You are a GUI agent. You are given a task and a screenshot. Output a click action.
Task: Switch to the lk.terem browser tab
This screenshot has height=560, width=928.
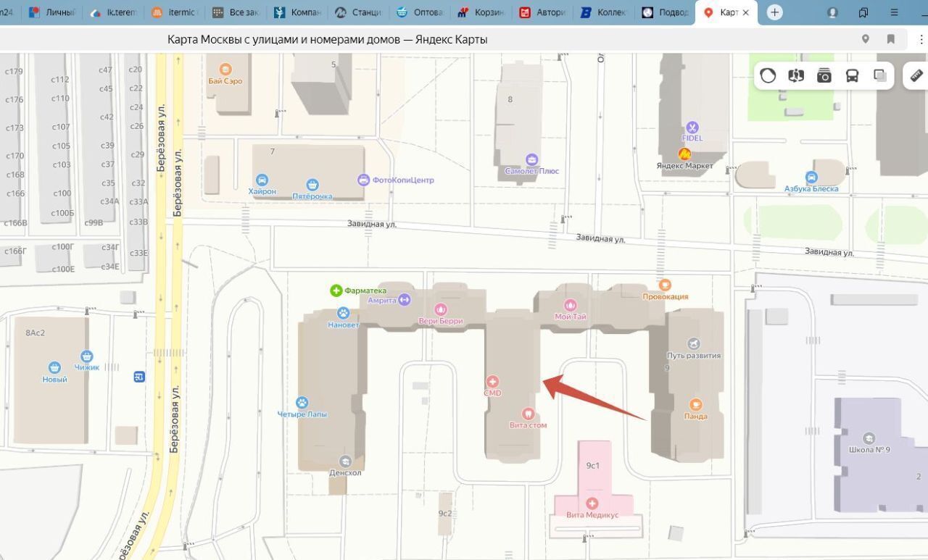pos(115,12)
